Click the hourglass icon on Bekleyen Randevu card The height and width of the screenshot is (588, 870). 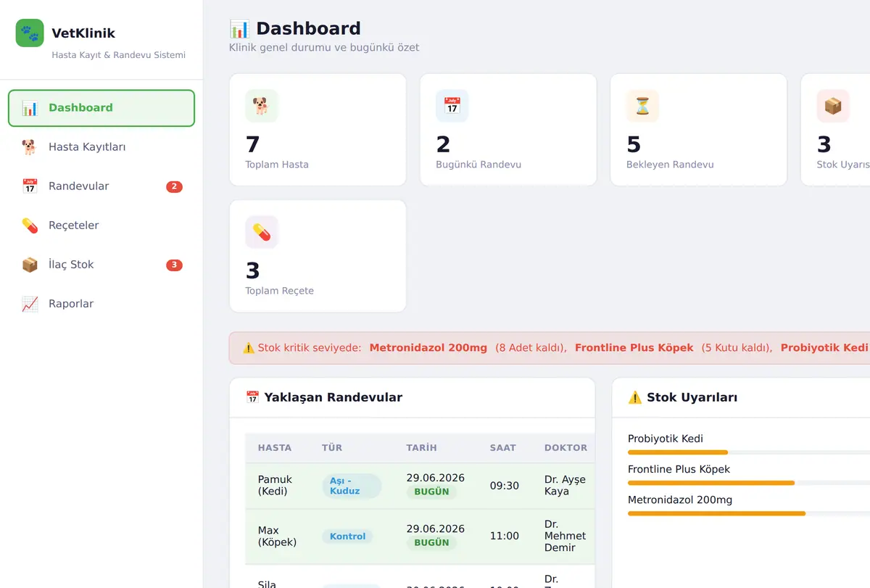[642, 106]
